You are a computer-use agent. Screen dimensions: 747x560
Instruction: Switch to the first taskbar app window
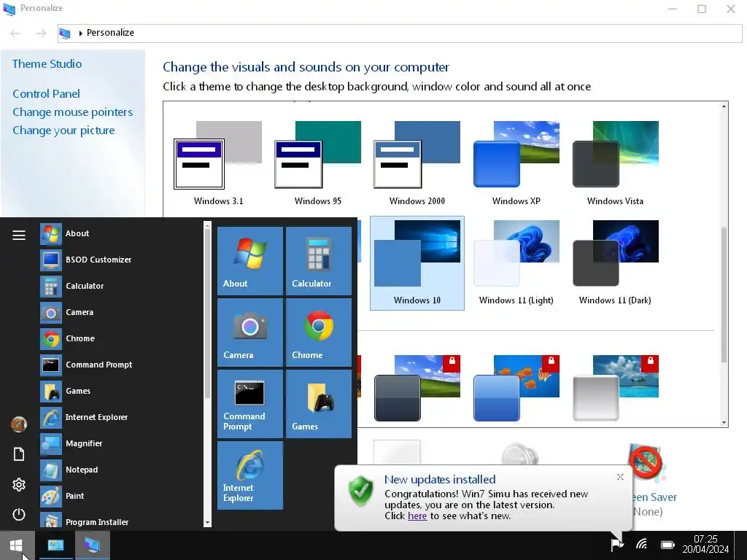55,545
